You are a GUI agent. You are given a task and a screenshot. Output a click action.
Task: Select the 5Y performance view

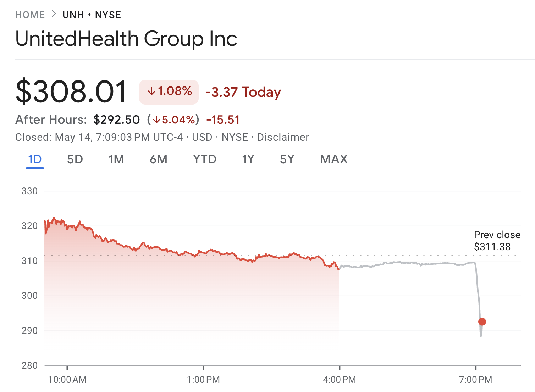tap(287, 159)
